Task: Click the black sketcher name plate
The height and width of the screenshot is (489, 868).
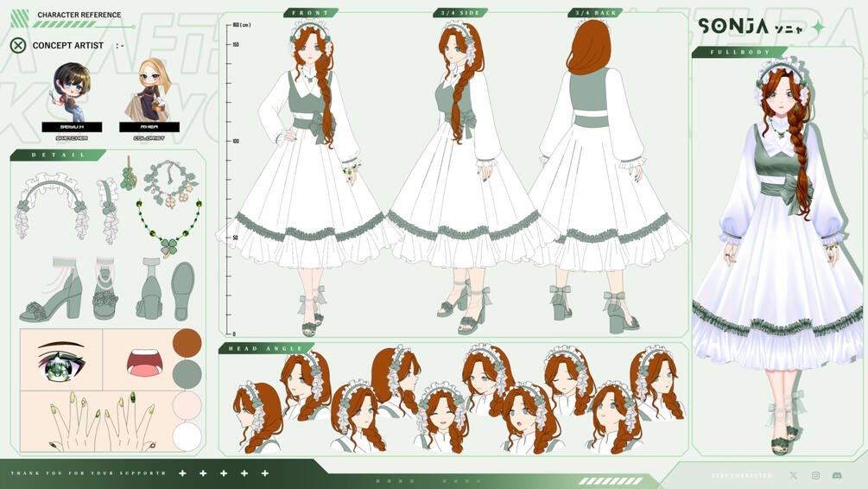Action: 72,127
